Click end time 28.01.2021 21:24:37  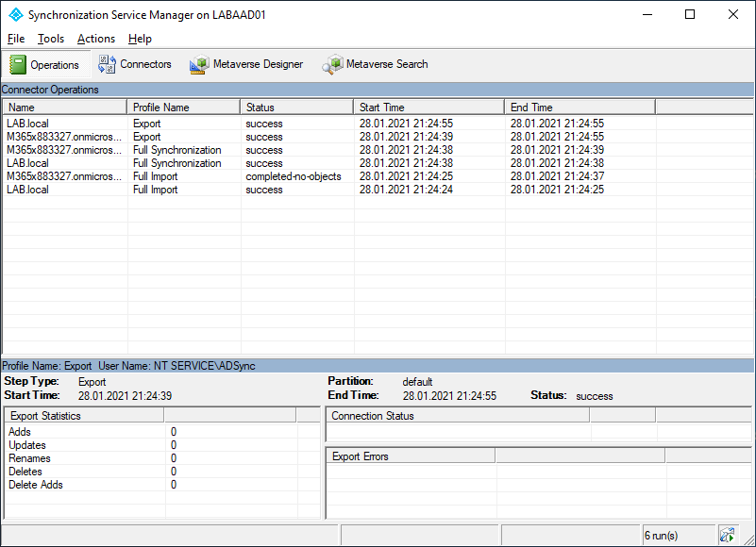(x=557, y=176)
